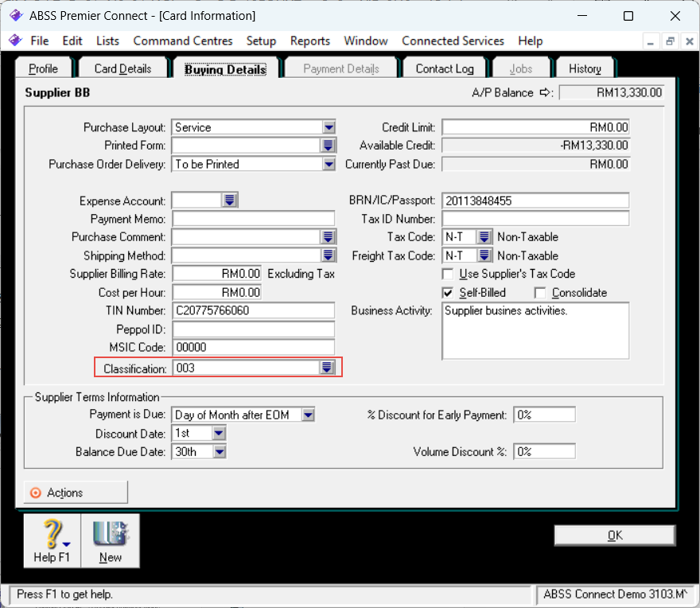Image resolution: width=700 pixels, height=608 pixels.
Task: Open the Printed Form list selector icon
Action: point(328,146)
